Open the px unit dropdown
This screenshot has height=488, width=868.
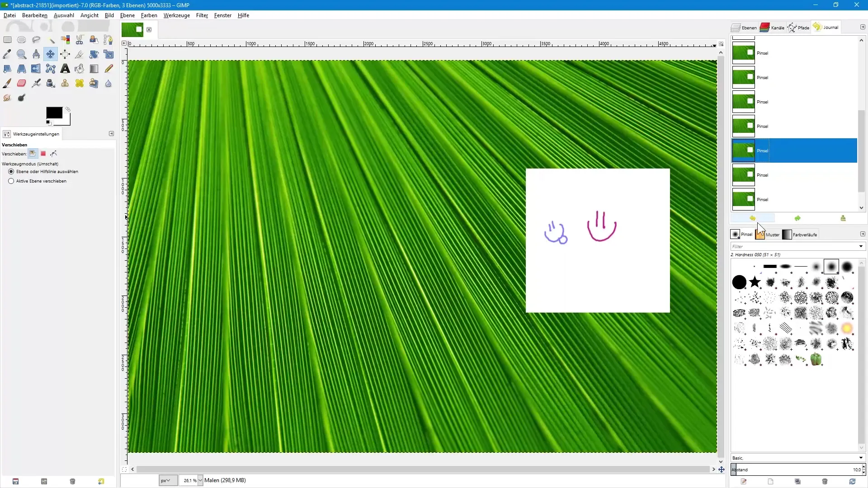[x=168, y=480]
